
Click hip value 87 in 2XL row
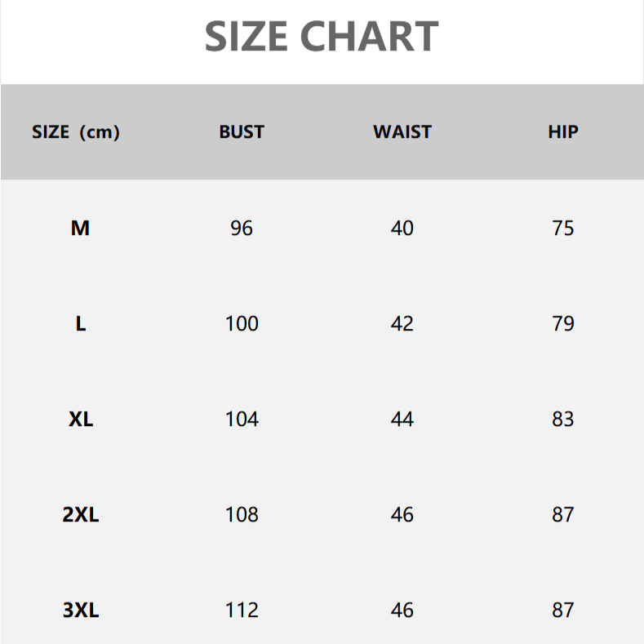click(x=563, y=515)
